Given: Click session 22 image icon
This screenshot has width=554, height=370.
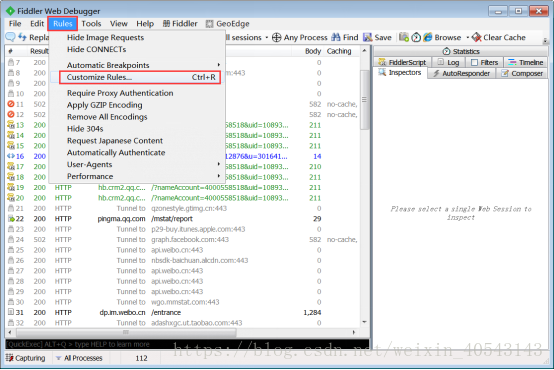Looking at the screenshot, I should tap(11, 219).
